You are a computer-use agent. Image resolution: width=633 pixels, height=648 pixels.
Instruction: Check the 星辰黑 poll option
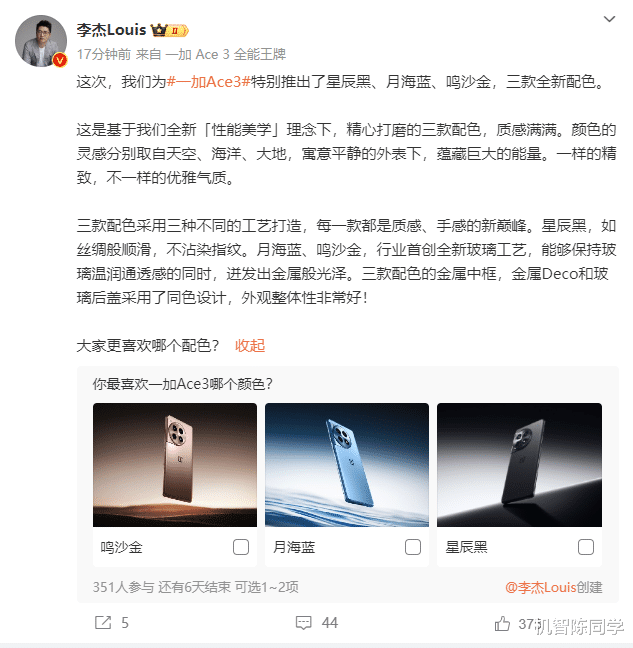pyautogui.click(x=585, y=547)
